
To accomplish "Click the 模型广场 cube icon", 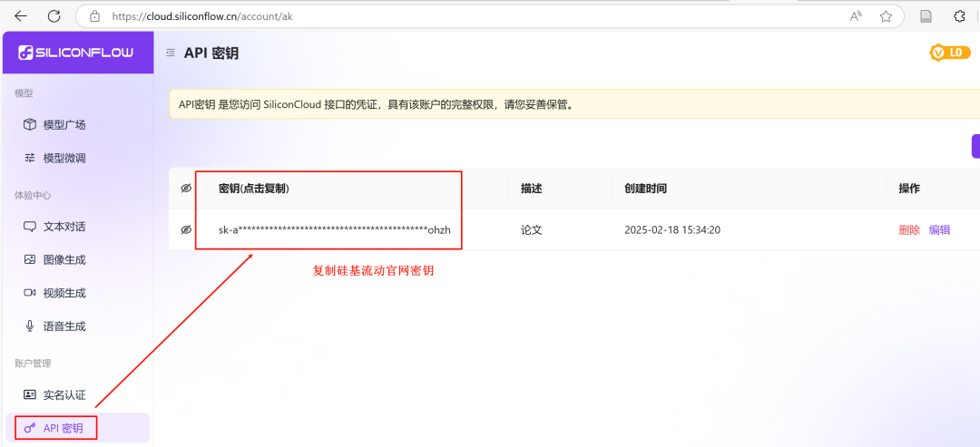I will click(29, 125).
